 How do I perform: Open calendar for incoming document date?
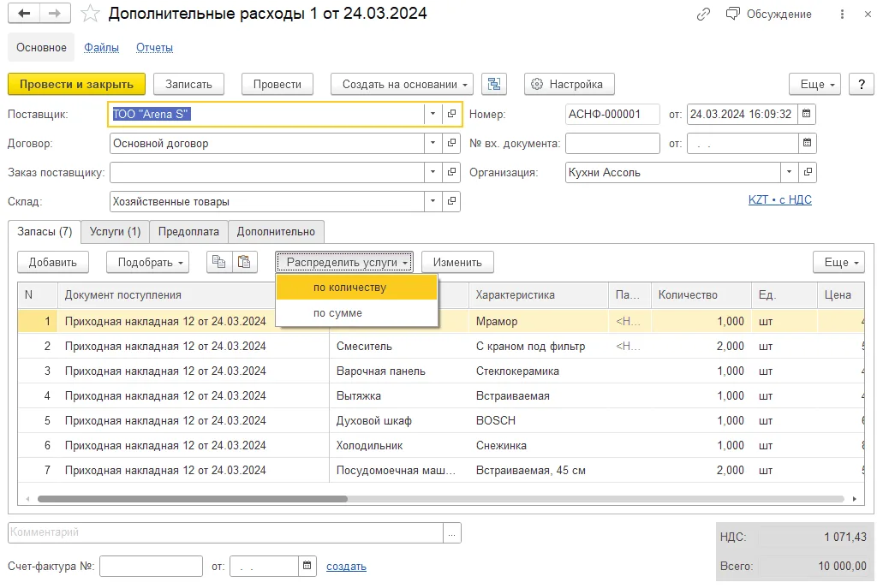point(807,143)
